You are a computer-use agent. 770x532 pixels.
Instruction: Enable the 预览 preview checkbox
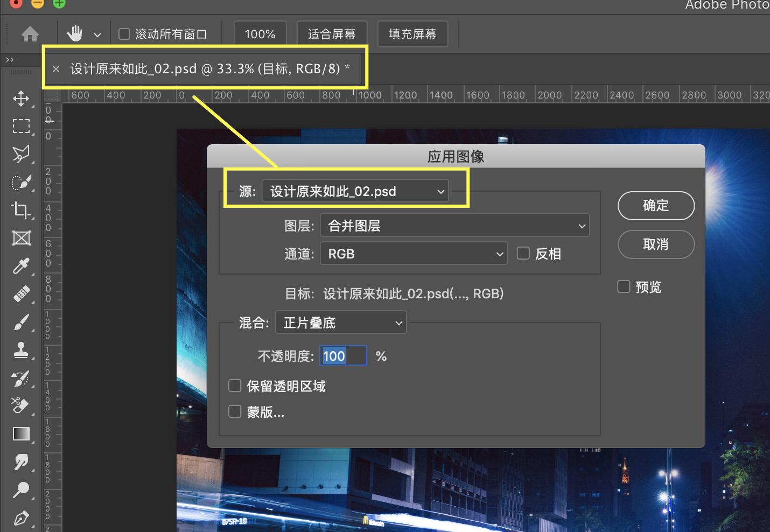pos(624,286)
